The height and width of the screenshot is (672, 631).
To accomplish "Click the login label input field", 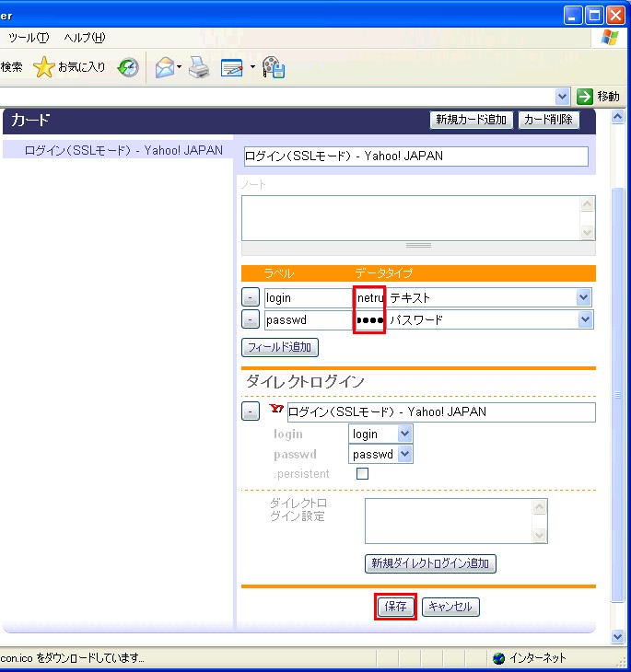I will tap(309, 297).
